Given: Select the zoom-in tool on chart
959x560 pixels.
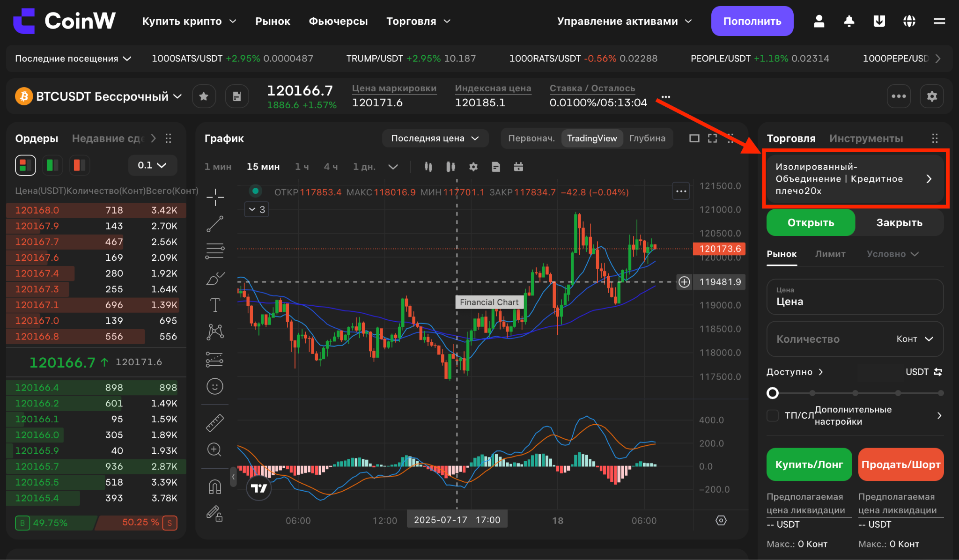Looking at the screenshot, I should pos(214,449).
